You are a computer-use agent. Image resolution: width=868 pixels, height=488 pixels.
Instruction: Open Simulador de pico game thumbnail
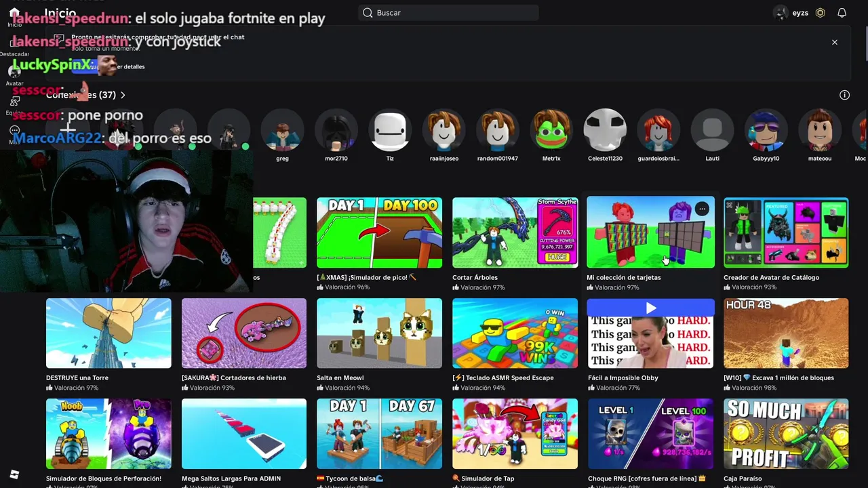[x=379, y=232]
